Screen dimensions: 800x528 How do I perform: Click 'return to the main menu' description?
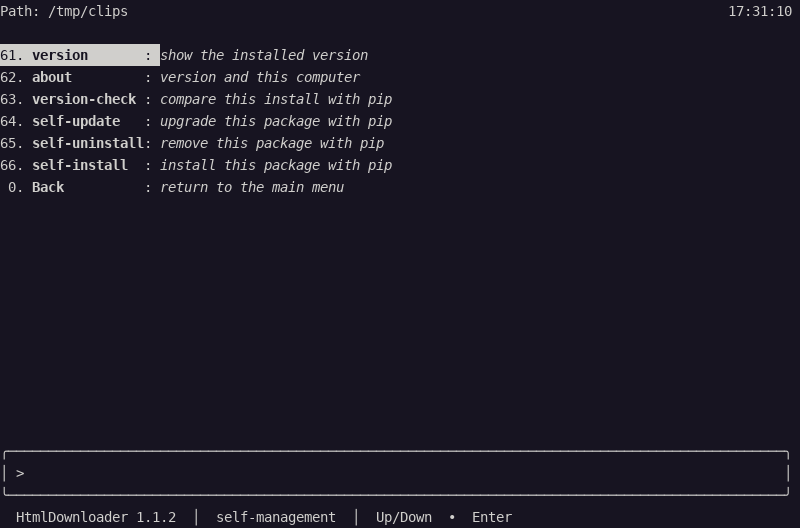pos(252,187)
